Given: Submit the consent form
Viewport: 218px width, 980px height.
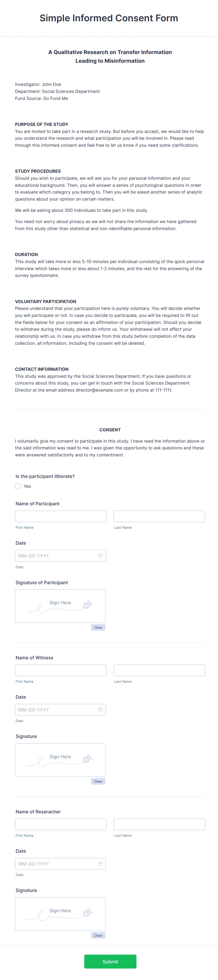Looking at the screenshot, I should pos(110,961).
